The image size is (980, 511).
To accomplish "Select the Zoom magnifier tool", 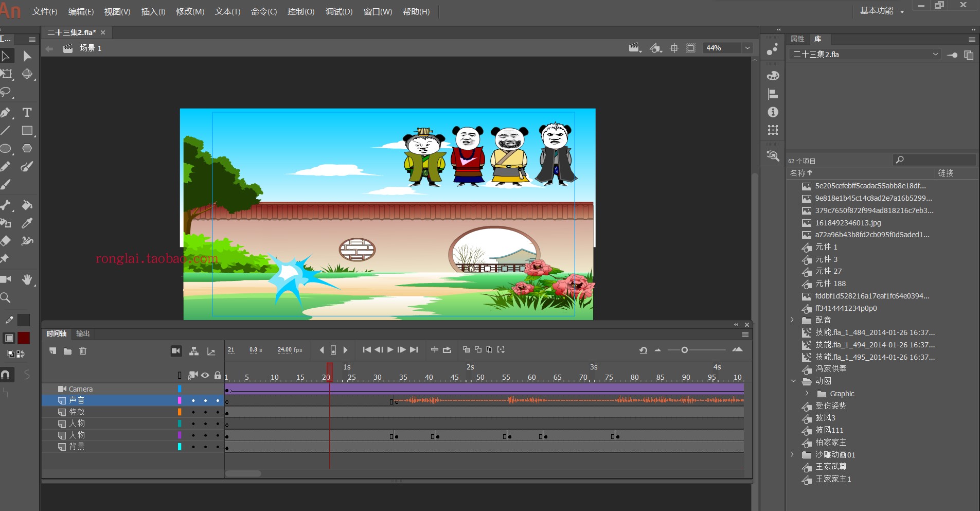I will point(6,297).
